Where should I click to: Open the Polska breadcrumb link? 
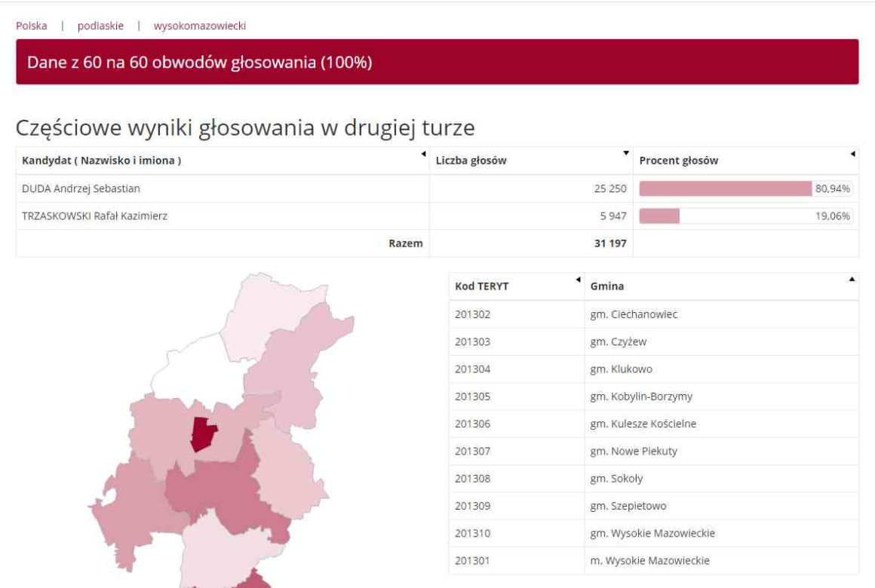tap(31, 26)
